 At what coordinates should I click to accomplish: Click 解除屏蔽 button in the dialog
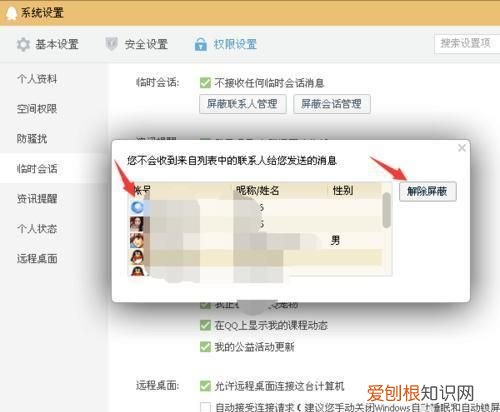pyautogui.click(x=428, y=191)
